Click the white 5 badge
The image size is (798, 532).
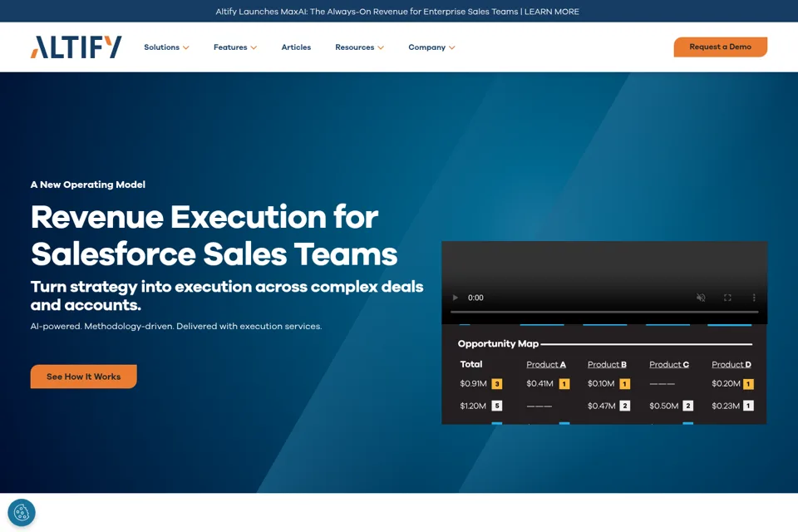497,406
